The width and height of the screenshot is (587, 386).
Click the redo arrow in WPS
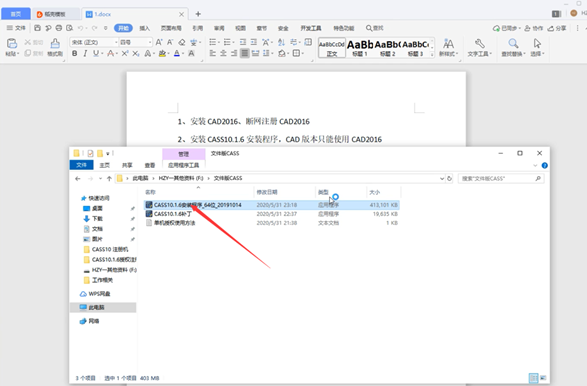pos(94,28)
